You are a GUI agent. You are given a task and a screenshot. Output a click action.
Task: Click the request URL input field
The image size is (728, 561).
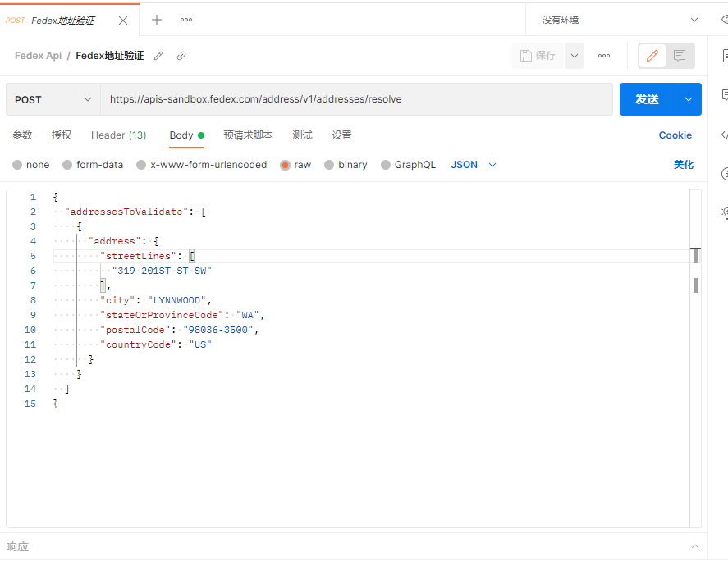pos(356,99)
